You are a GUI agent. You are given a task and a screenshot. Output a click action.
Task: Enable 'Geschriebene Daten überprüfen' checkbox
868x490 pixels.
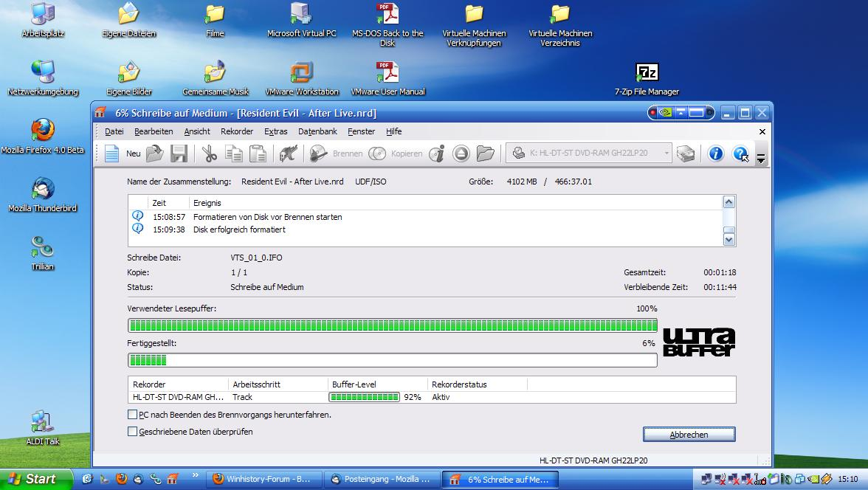click(x=133, y=432)
